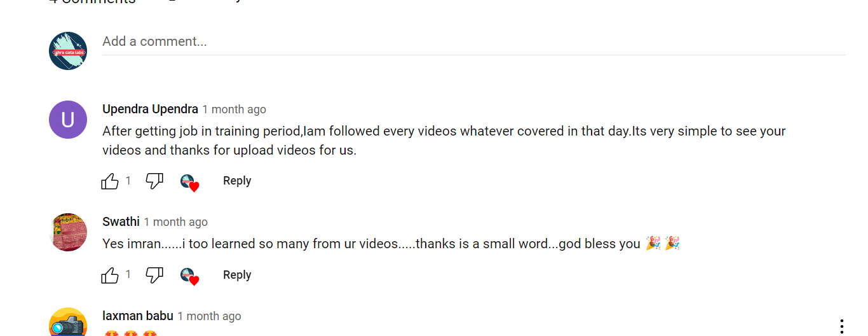Visit Swathi's channel via name
Viewport: 868px width, 336px height.
coord(121,221)
